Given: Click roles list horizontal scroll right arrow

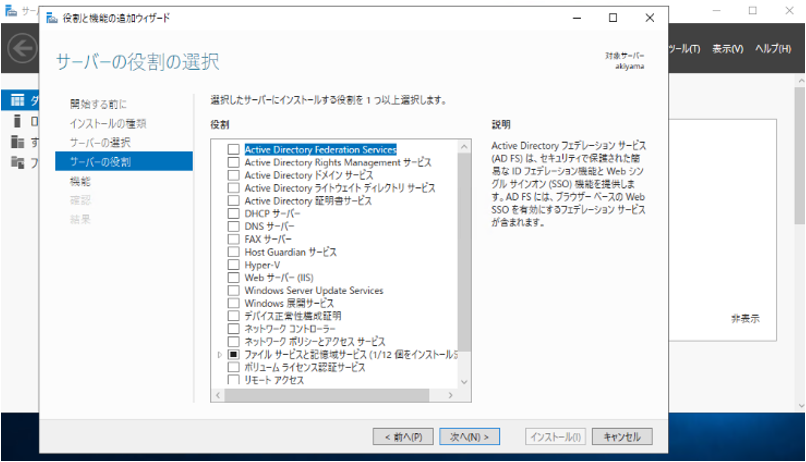Looking at the screenshot, I should [451, 395].
